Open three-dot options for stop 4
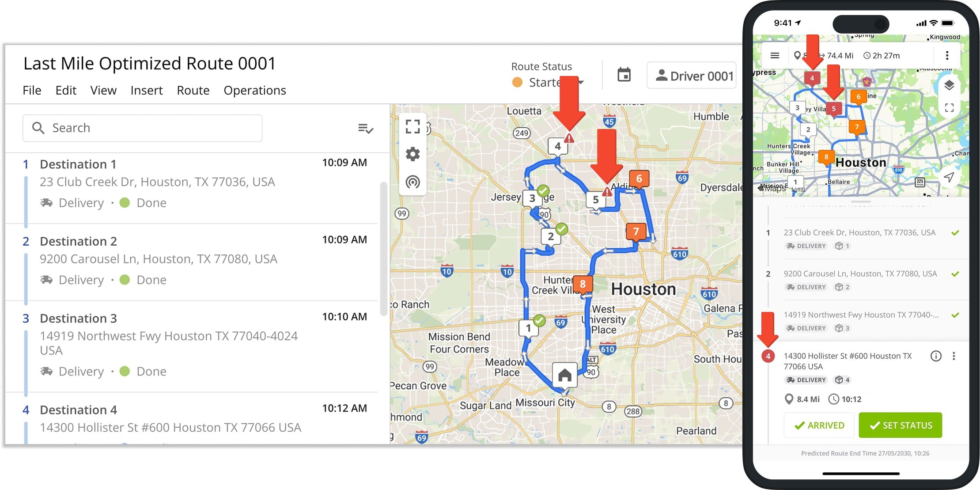This screenshot has height=490, width=980. (x=954, y=356)
